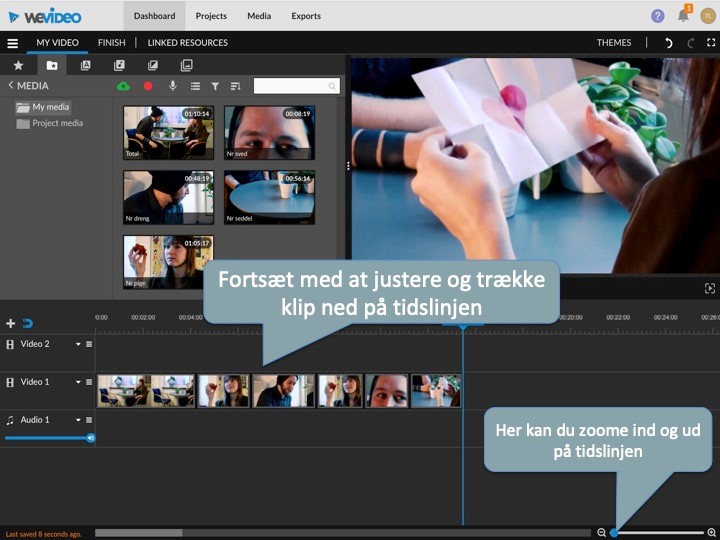Open the media sort icon
This screenshot has height=540, width=720.
point(235,86)
